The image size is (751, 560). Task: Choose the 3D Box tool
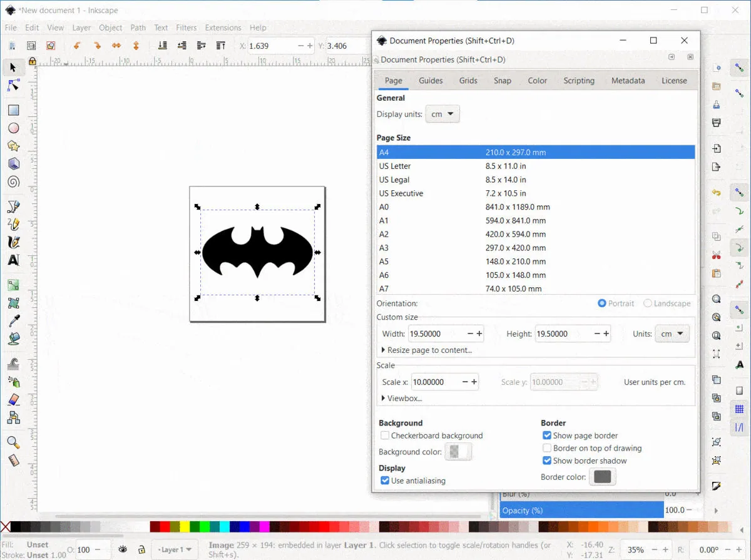point(13,164)
